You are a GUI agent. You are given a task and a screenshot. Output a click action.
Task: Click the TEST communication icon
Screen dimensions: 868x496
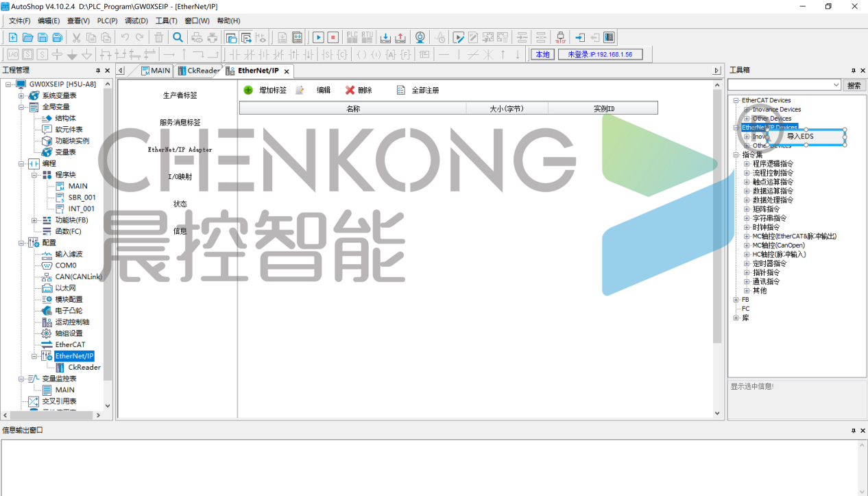pos(560,37)
